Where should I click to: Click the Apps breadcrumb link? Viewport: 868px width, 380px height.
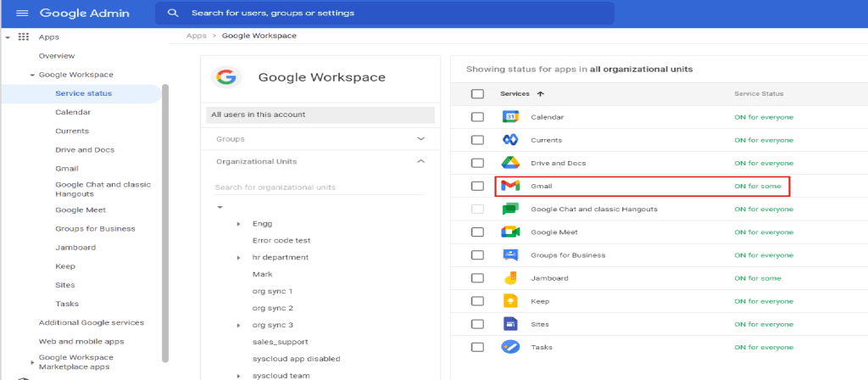[196, 36]
